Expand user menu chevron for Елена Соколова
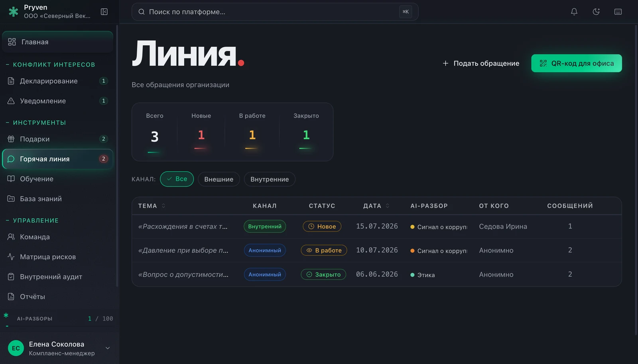 tap(108, 348)
